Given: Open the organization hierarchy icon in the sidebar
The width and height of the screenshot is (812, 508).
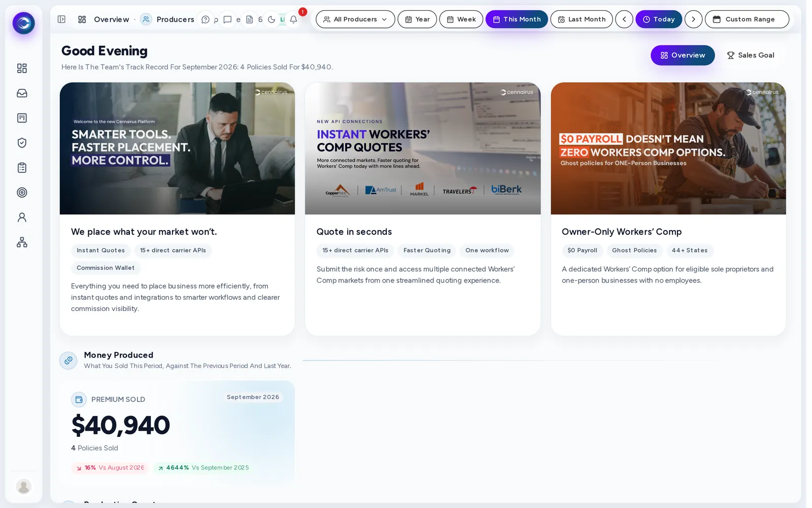Looking at the screenshot, I should pyautogui.click(x=22, y=242).
